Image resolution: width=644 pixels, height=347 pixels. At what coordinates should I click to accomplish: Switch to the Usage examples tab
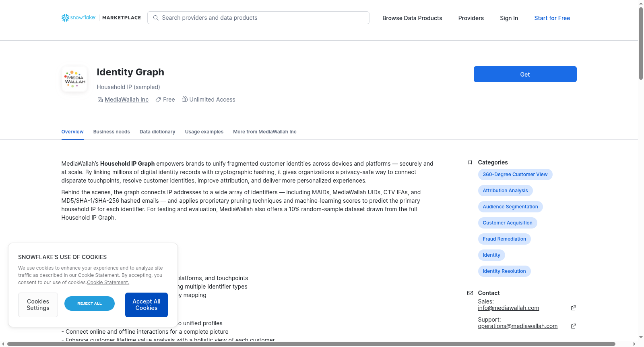coord(204,132)
